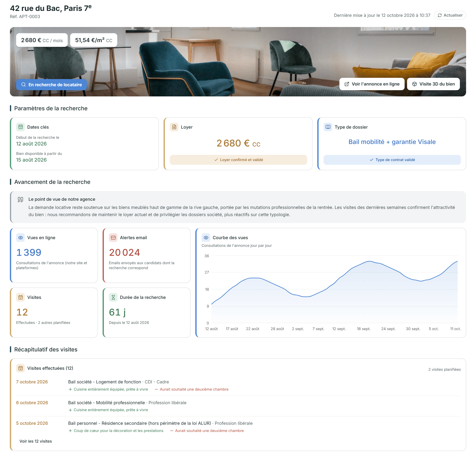Refresh data with Actualiser button
Viewport: 476px width, 457px height.
(x=450, y=15)
